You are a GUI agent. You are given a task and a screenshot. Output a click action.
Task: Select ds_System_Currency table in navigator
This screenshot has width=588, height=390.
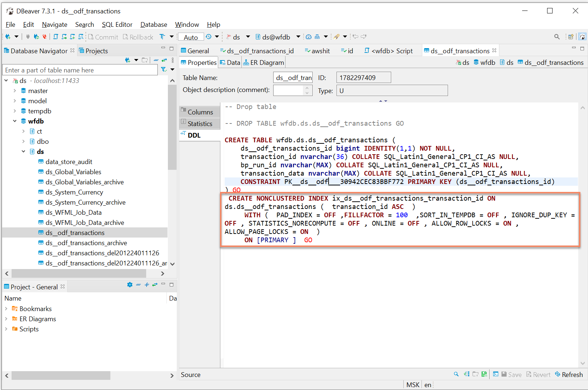74,192
